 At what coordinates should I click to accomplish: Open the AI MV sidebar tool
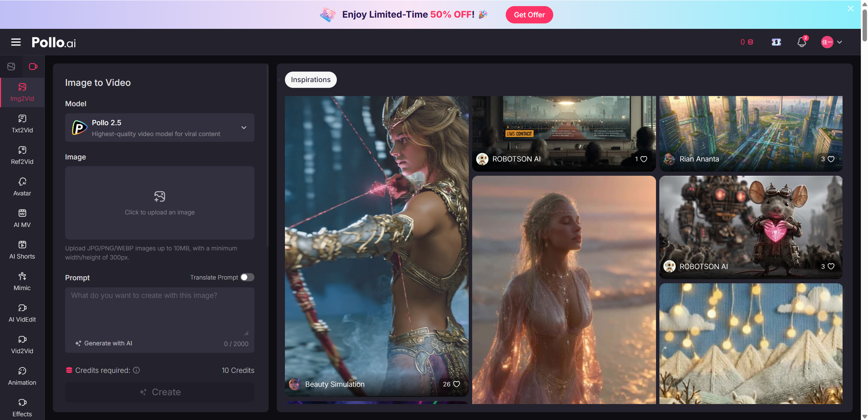pos(22,218)
